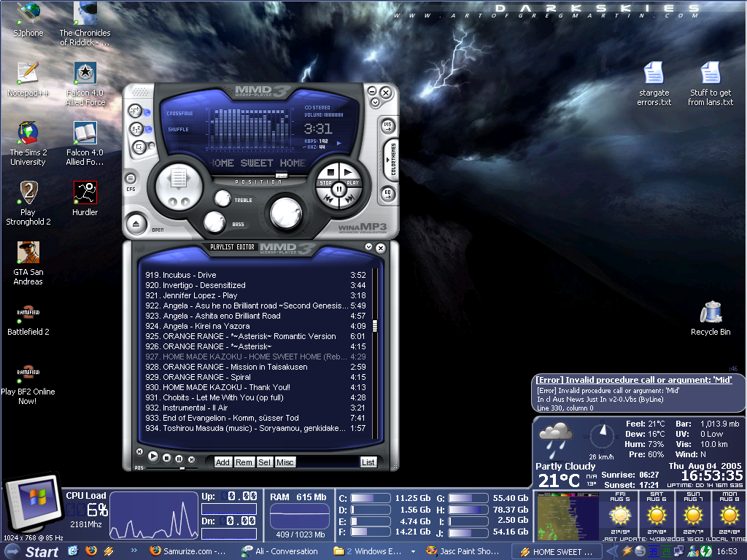Click the main player shade-mode down arrow

click(375, 102)
